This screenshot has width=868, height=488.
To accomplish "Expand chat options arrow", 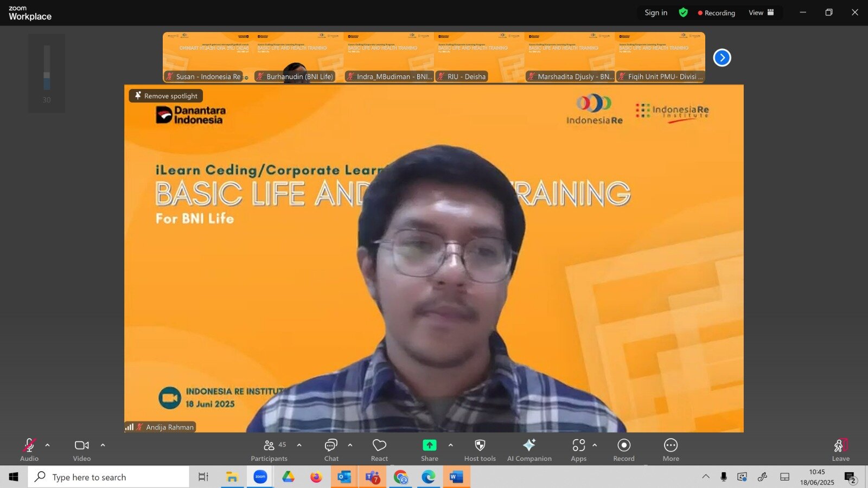I will [350, 445].
